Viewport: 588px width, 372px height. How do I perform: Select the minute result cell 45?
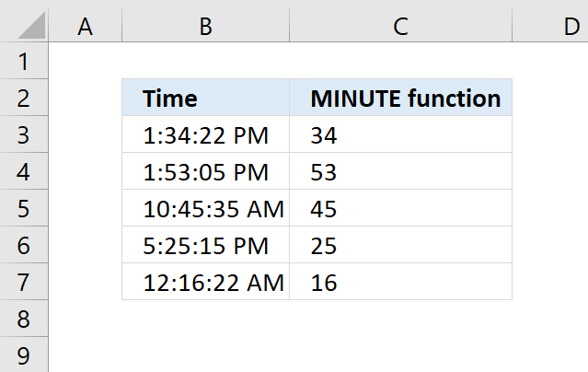(400, 208)
